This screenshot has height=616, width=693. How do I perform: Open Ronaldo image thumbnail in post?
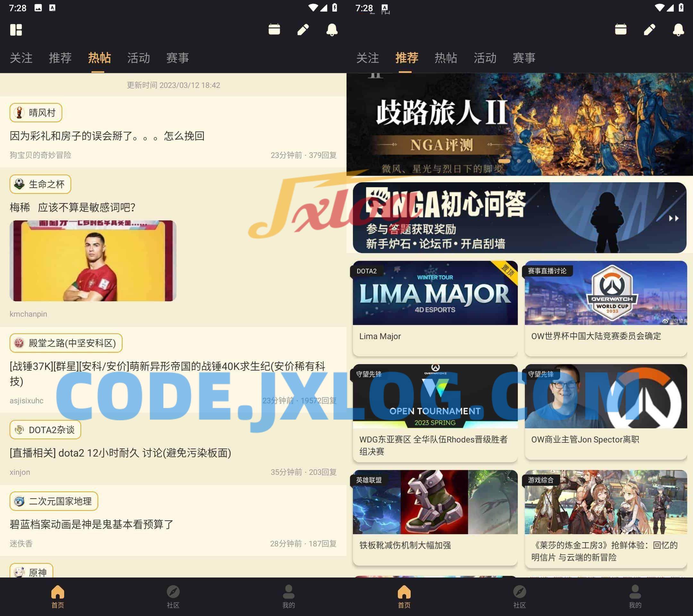[x=93, y=261]
